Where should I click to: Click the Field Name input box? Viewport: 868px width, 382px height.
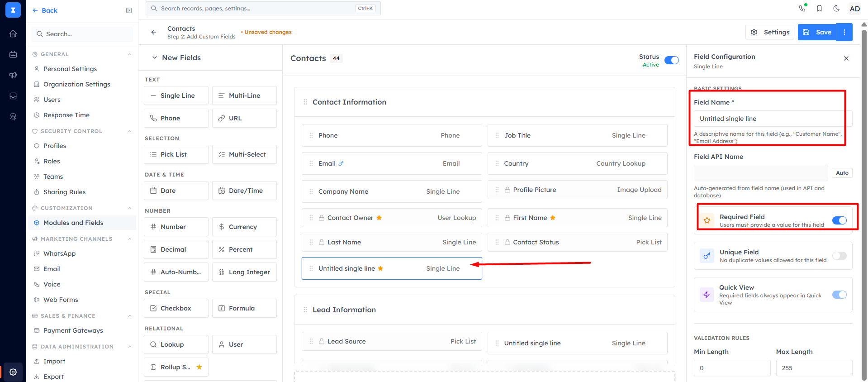(773, 119)
